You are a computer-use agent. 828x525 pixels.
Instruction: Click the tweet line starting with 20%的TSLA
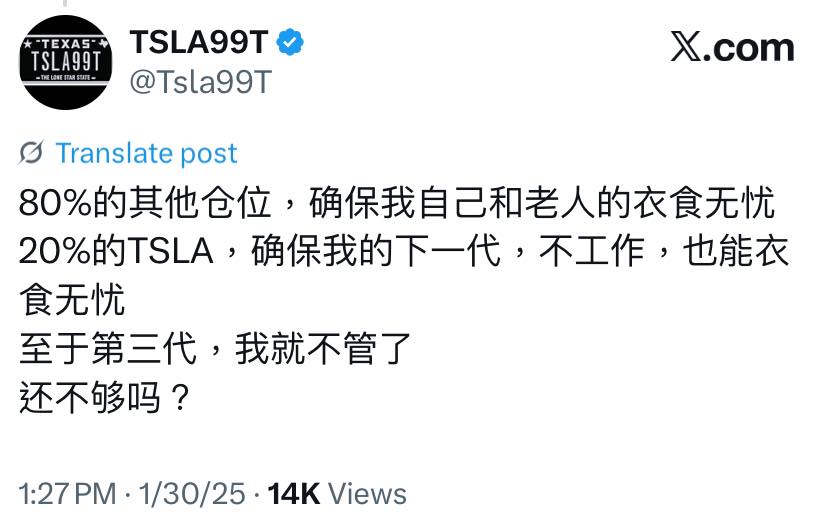tap(403, 251)
